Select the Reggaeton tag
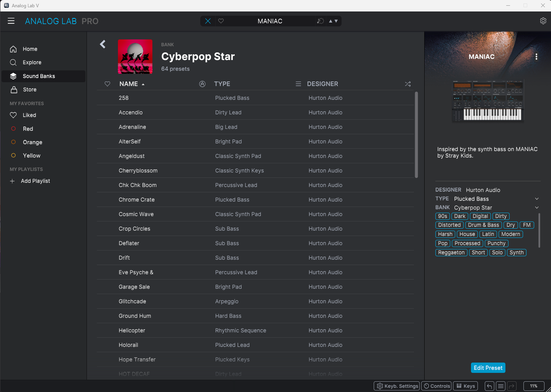This screenshot has height=392, width=551. click(x=451, y=252)
